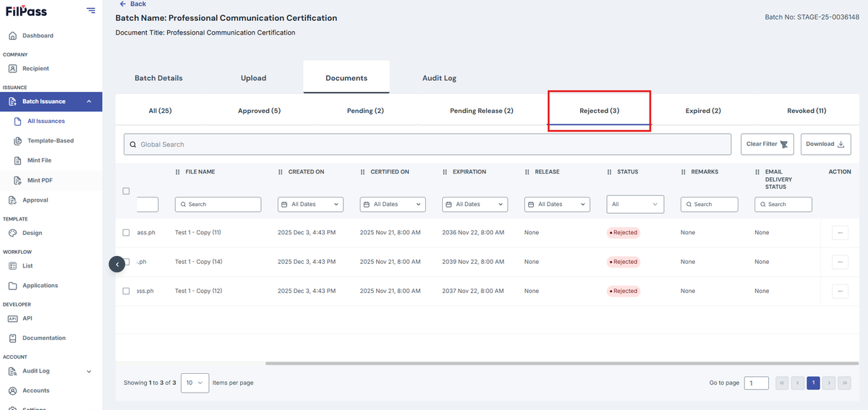Click the Go to page input
Viewport: 868px width, 410px height.
click(757, 383)
